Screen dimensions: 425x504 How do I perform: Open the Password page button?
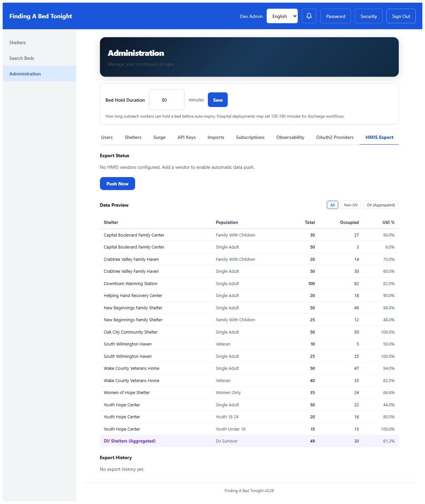pos(335,16)
